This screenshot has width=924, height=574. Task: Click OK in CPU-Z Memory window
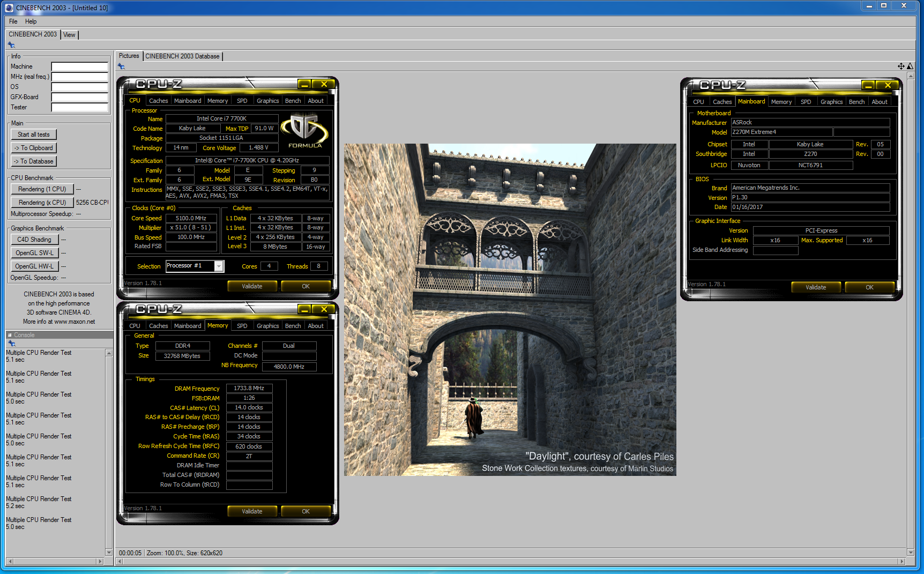pos(305,511)
